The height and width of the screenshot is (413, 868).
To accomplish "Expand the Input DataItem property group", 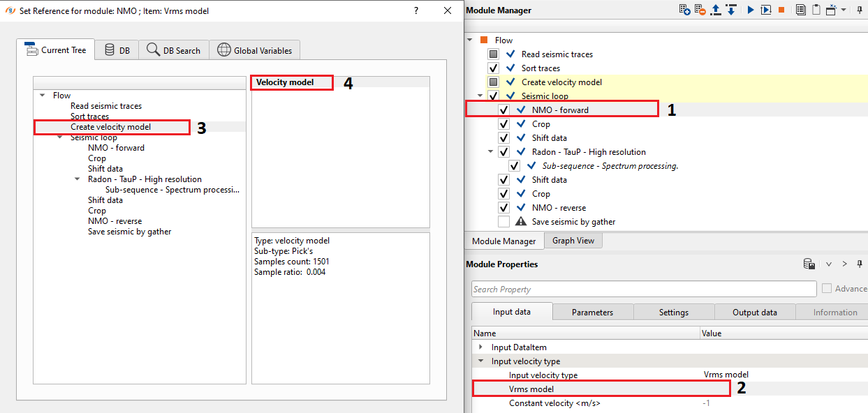I will [x=480, y=347].
